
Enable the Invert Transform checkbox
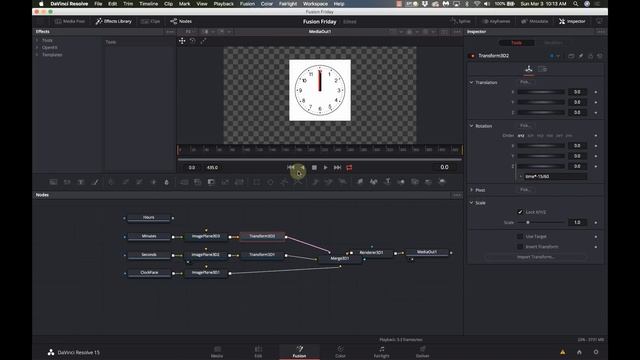pyautogui.click(x=520, y=247)
